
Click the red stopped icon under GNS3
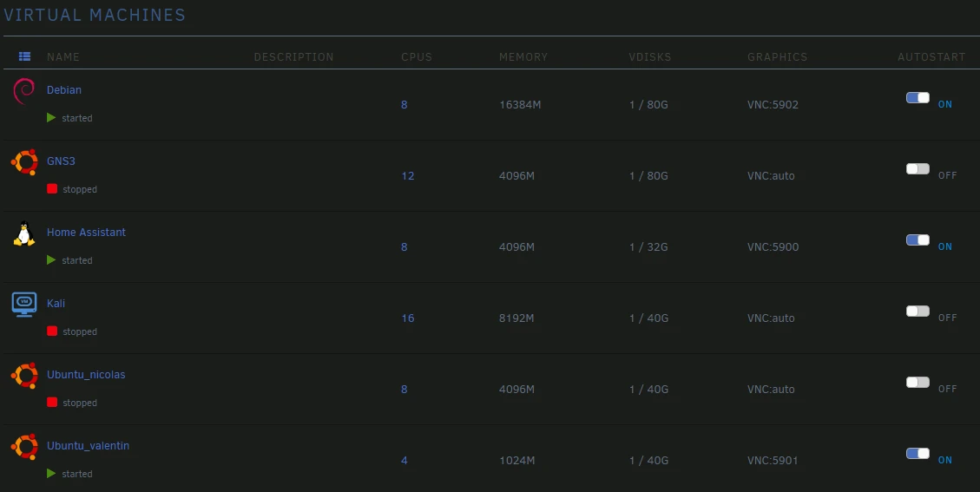pos(52,189)
